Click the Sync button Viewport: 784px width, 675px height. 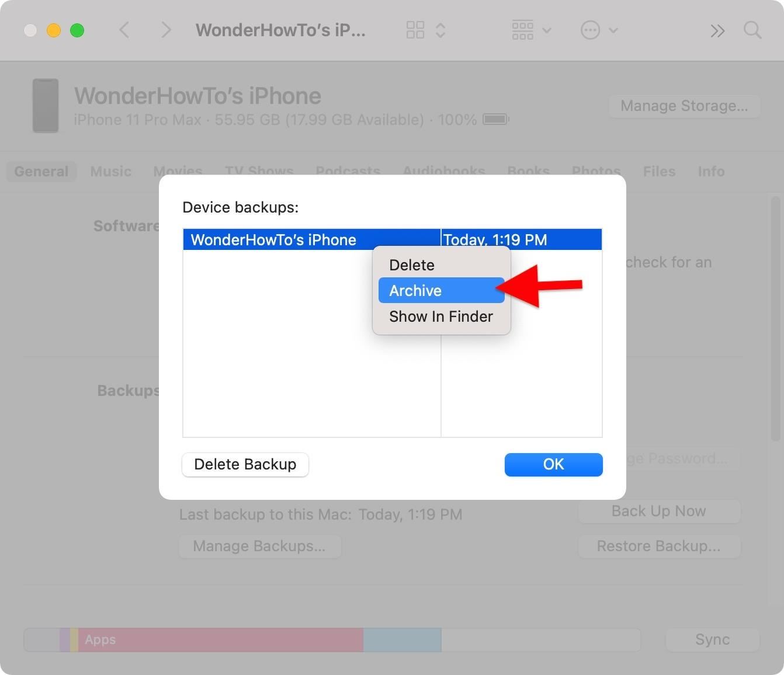[712, 639]
